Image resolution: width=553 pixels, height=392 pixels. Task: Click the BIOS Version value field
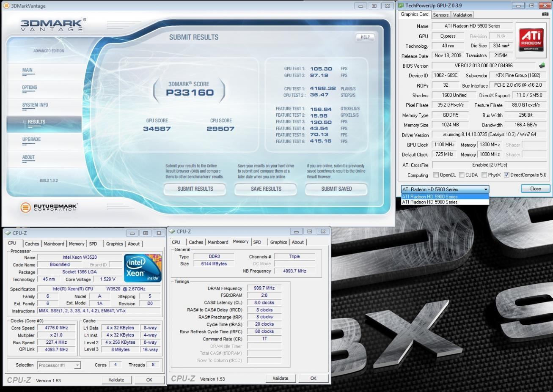coord(484,66)
